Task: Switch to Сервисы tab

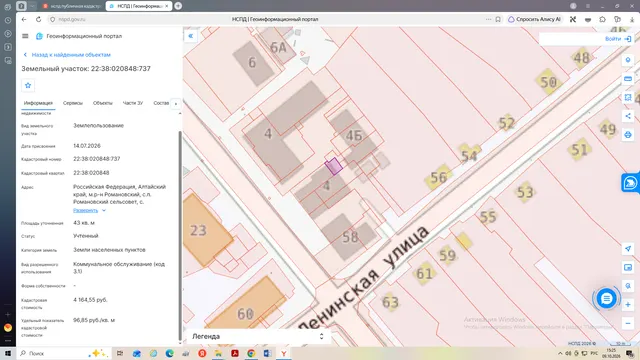Action: click(x=73, y=103)
